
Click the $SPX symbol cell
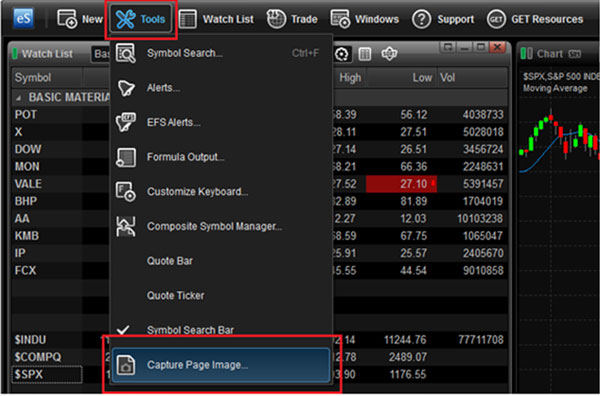[47, 375]
